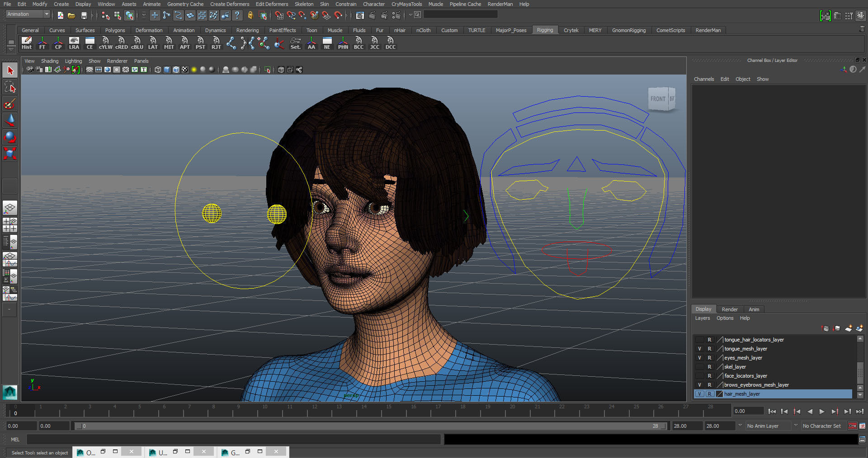Viewport: 868px width, 458px height.
Task: Activate the Scale tool cube icon
Action: 10,154
